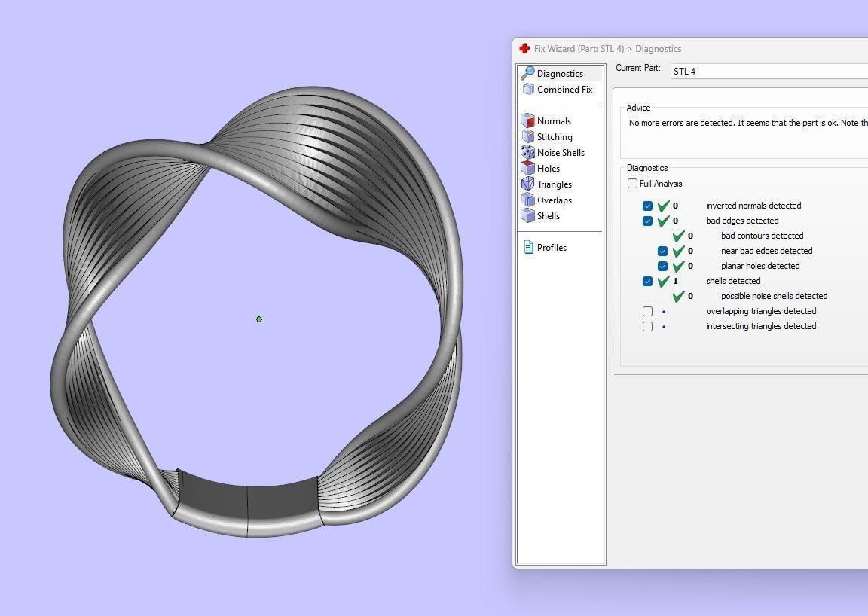Click the 'planar holes detected' text
868x616 pixels.
click(x=760, y=267)
